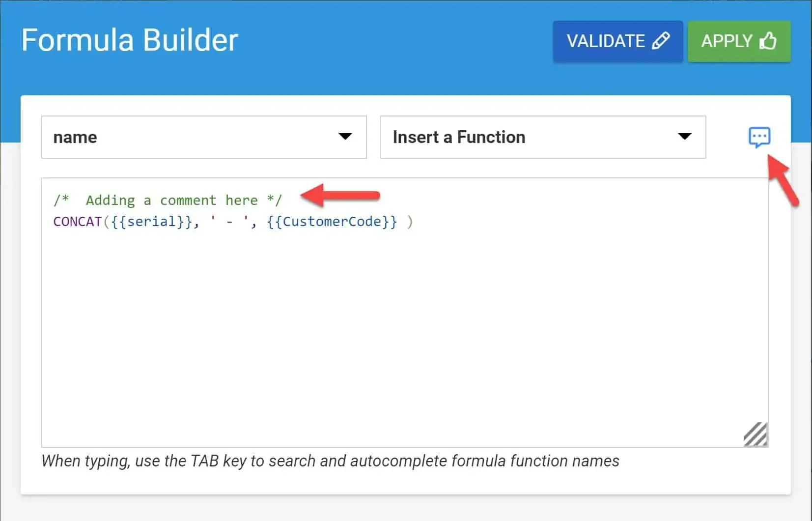Image resolution: width=812 pixels, height=521 pixels.
Task: Click the Formula Builder title
Action: pyautogui.click(x=130, y=40)
